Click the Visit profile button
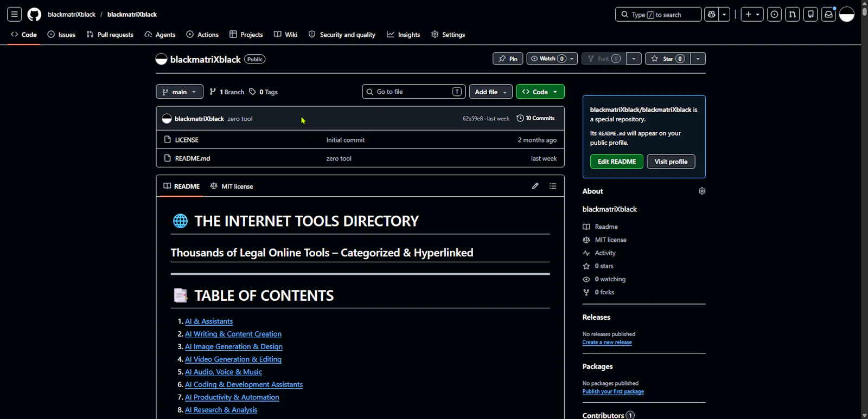The width and height of the screenshot is (868, 419). (671, 162)
